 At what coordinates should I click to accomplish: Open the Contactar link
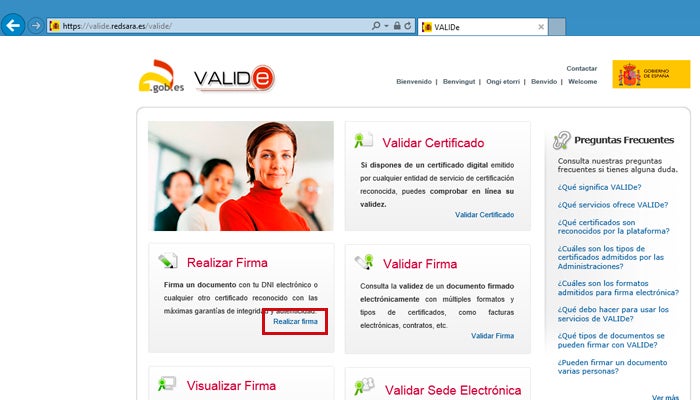tap(582, 69)
